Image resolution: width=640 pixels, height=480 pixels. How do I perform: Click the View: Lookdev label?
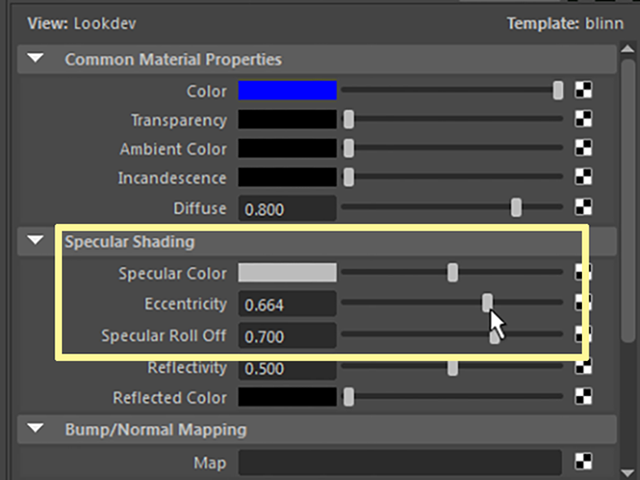click(x=82, y=23)
